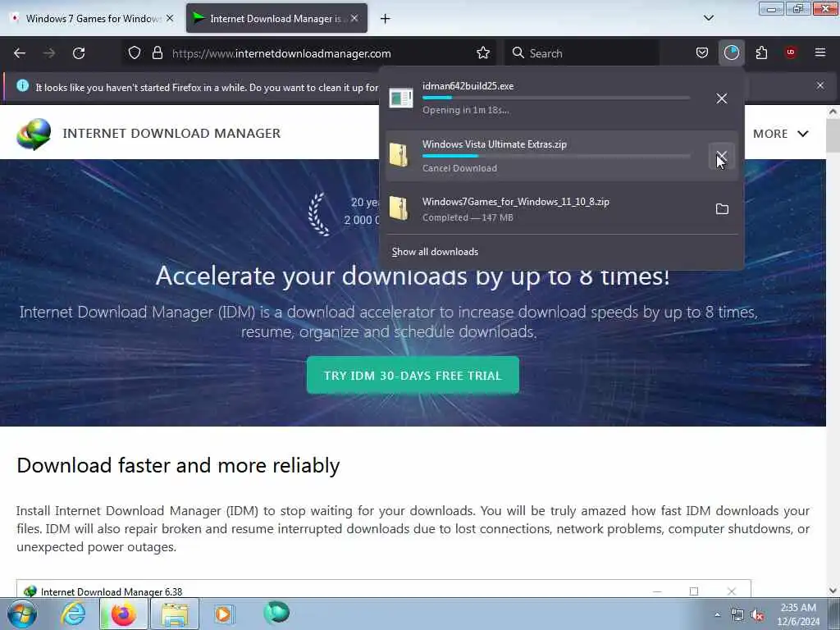Reload the current page
The image size is (840, 630).
pyautogui.click(x=79, y=53)
